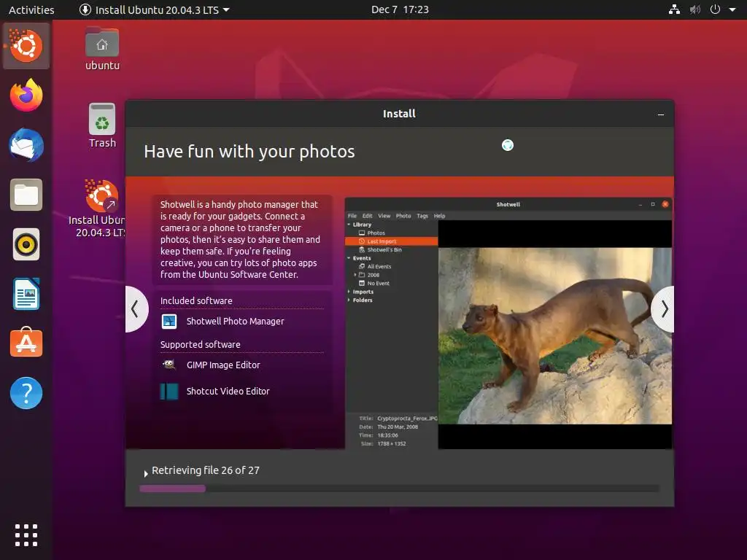Expand the 2008 events folder in Shotwell

355,275
